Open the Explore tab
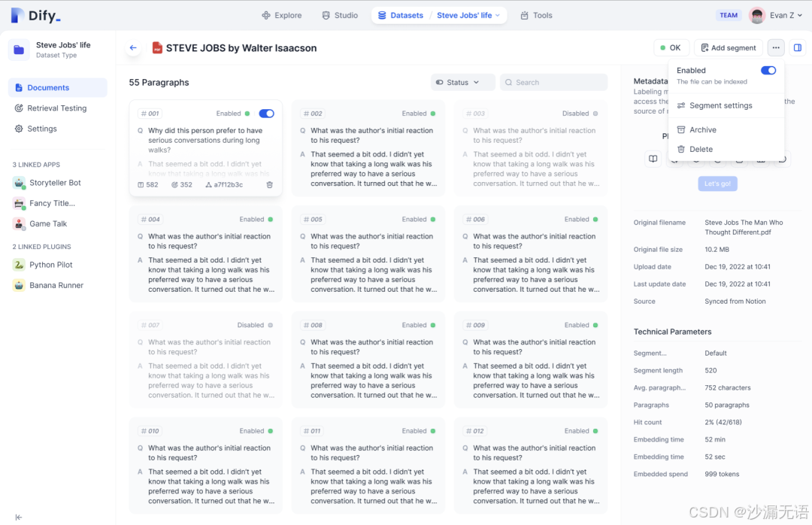The height and width of the screenshot is (525, 812). pyautogui.click(x=282, y=16)
